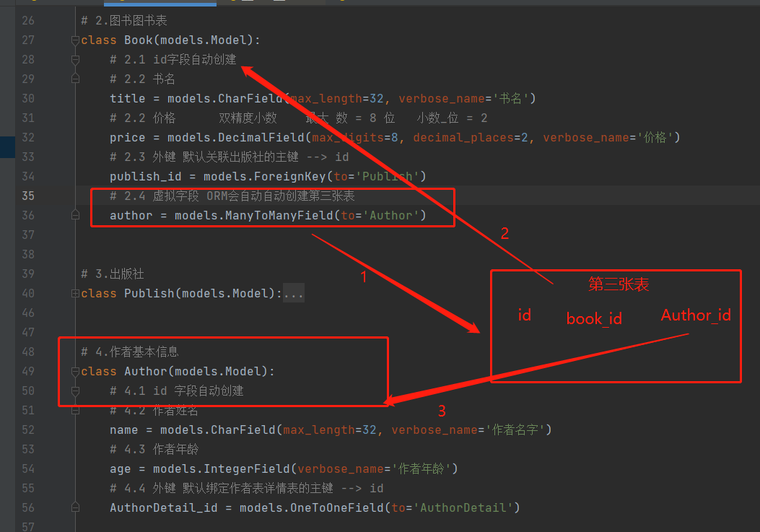Click verbose_name='作者名字' argument

point(468,429)
